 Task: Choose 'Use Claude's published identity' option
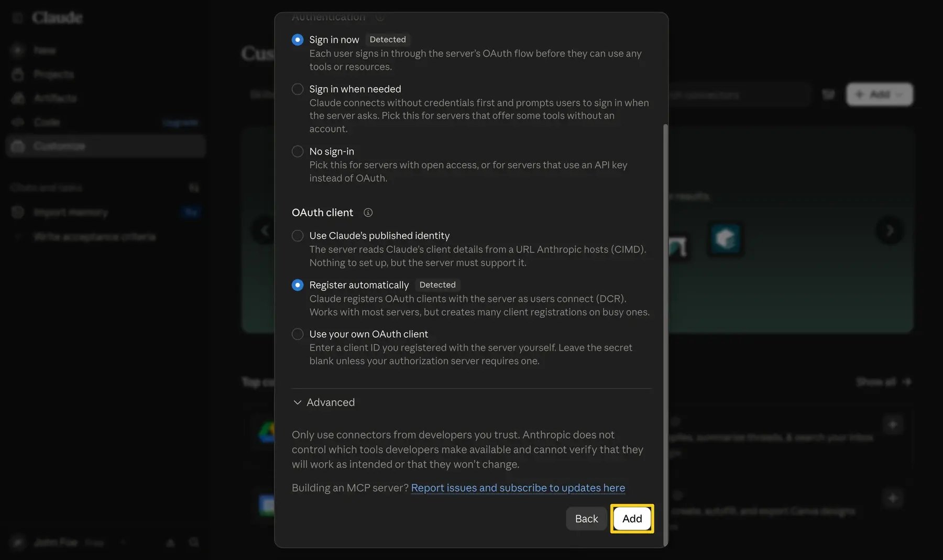coord(298,236)
